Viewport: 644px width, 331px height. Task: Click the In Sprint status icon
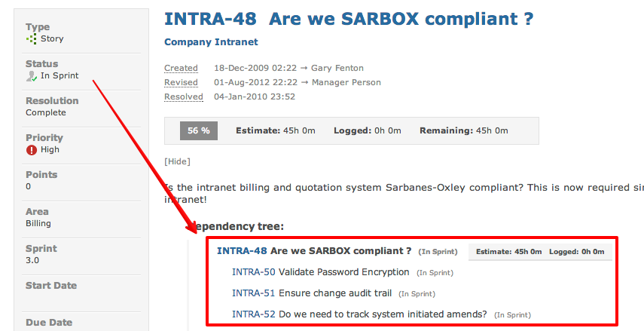(x=31, y=76)
